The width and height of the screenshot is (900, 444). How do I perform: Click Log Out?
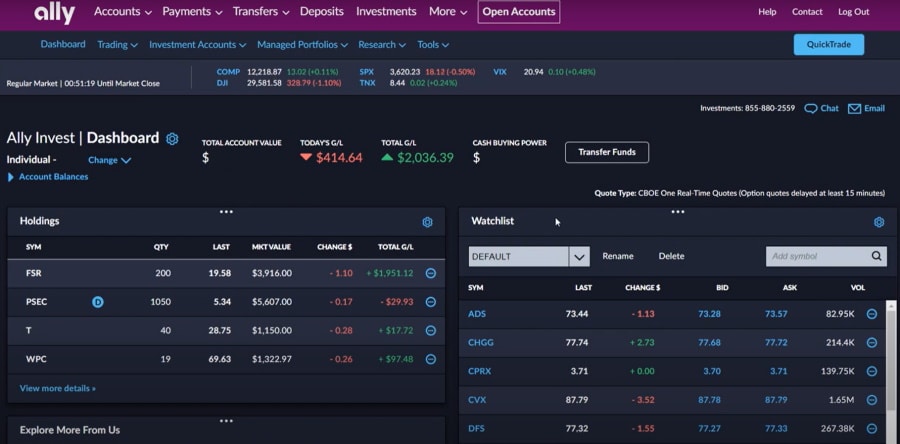click(x=854, y=12)
